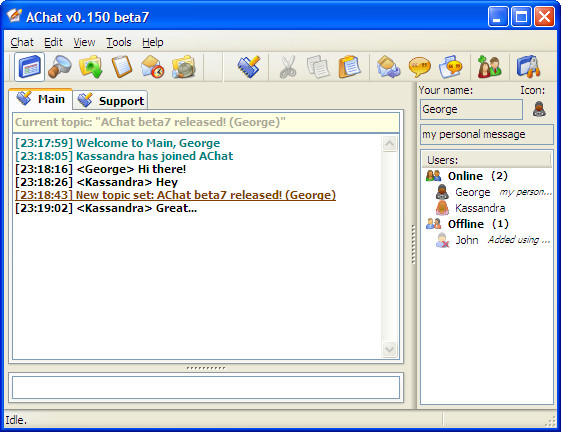
Task: Click the clipboard paste icon
Action: (x=350, y=67)
